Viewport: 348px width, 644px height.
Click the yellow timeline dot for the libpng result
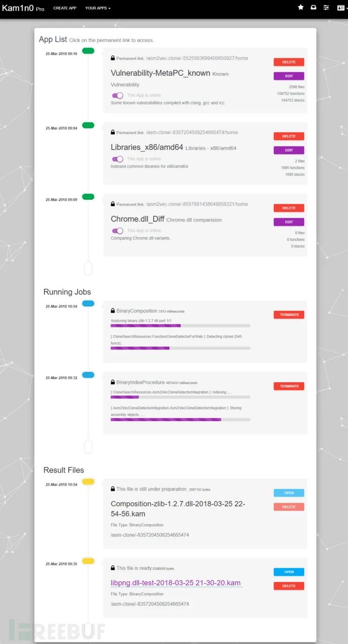tap(88, 561)
